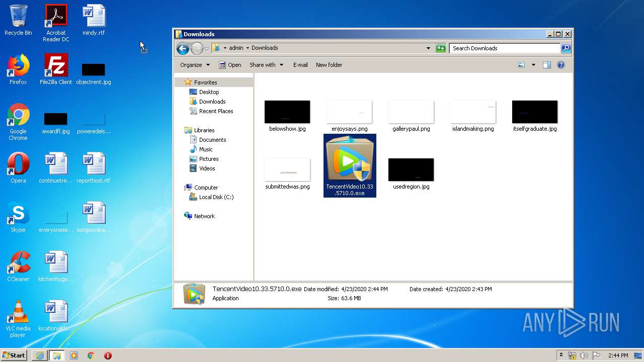The image size is (644, 362).
Task: Click the 2:44 PM taskbar clock
Action: [618, 355]
